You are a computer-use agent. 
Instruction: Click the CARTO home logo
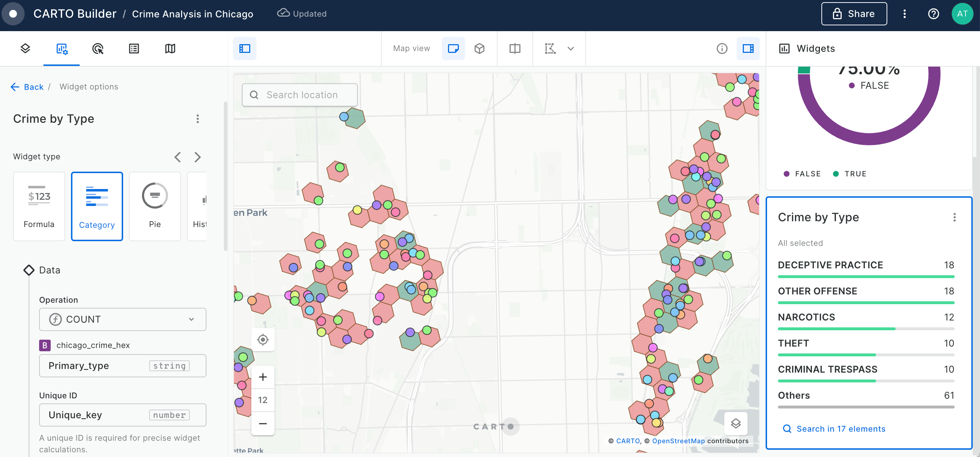[x=13, y=14]
